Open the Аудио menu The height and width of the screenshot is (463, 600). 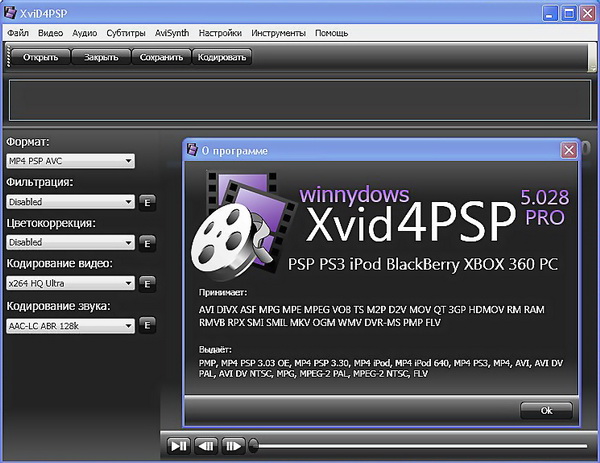(85, 33)
